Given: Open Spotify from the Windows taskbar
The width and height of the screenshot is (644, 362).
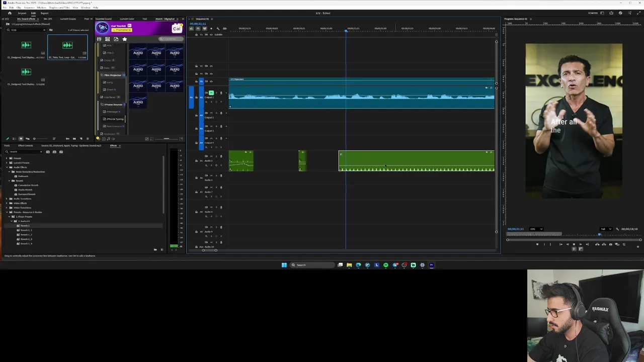Looking at the screenshot, I should click(x=386, y=265).
